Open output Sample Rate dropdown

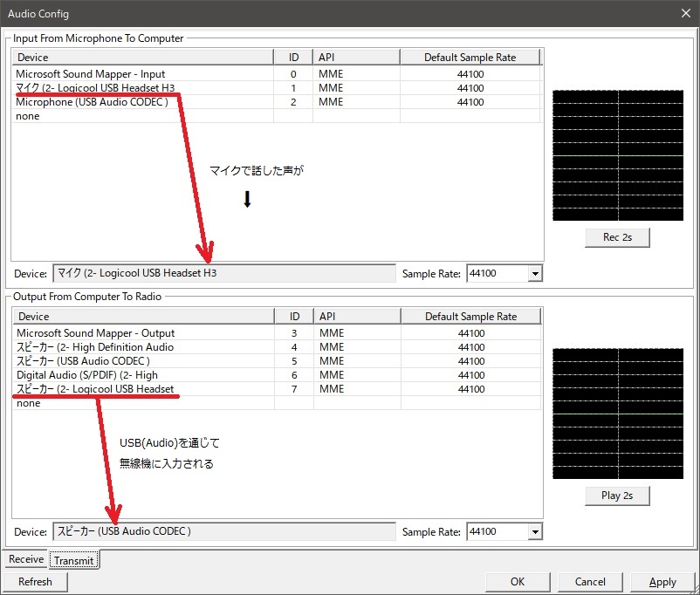(535, 531)
